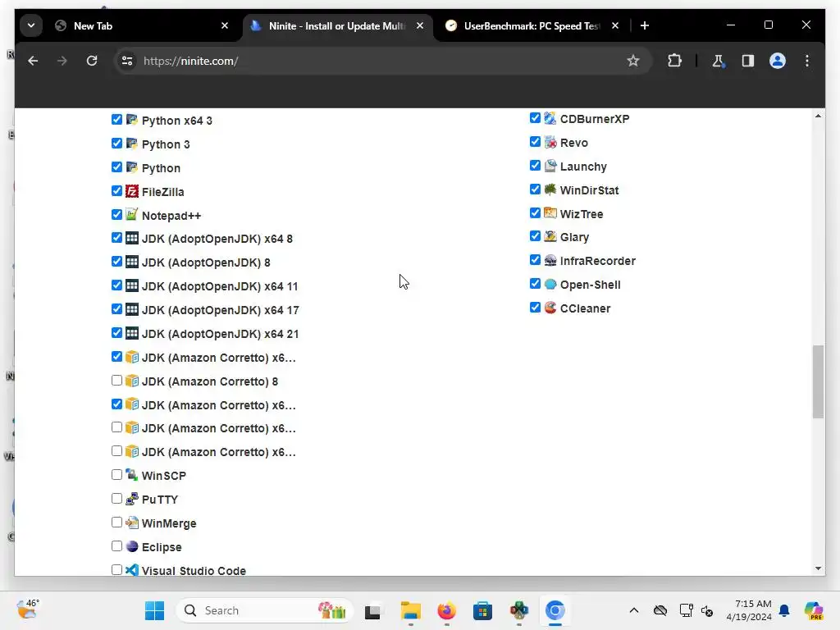Click the CDBurnerXP icon

[x=550, y=118]
